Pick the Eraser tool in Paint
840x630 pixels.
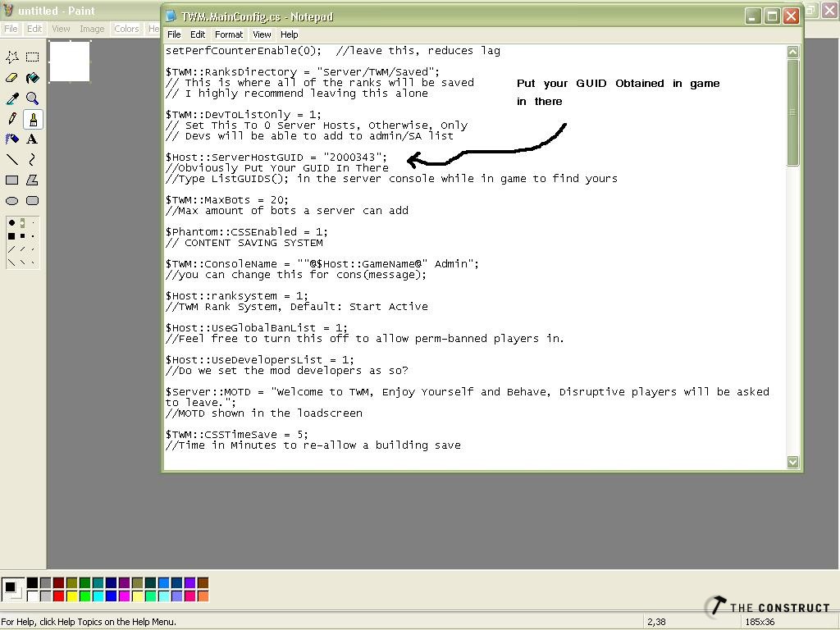pyautogui.click(x=11, y=78)
